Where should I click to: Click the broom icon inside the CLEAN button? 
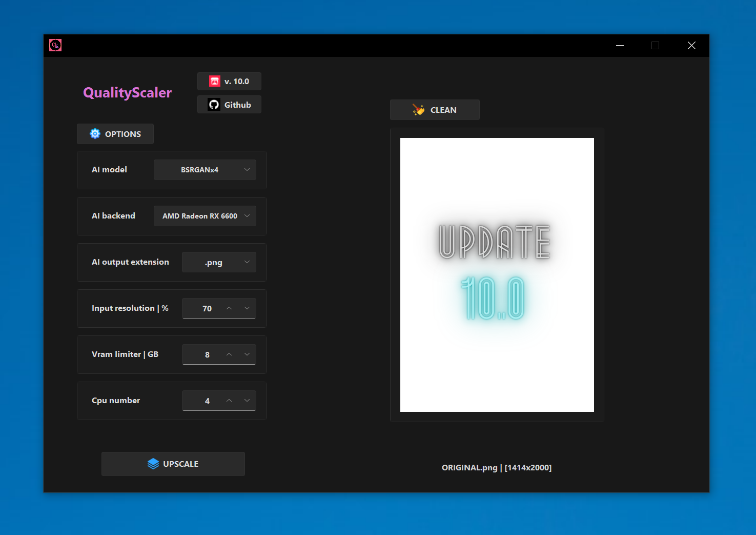tap(418, 109)
